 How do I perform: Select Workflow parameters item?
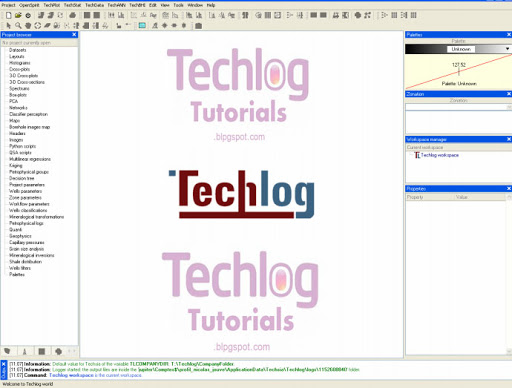coord(29,204)
